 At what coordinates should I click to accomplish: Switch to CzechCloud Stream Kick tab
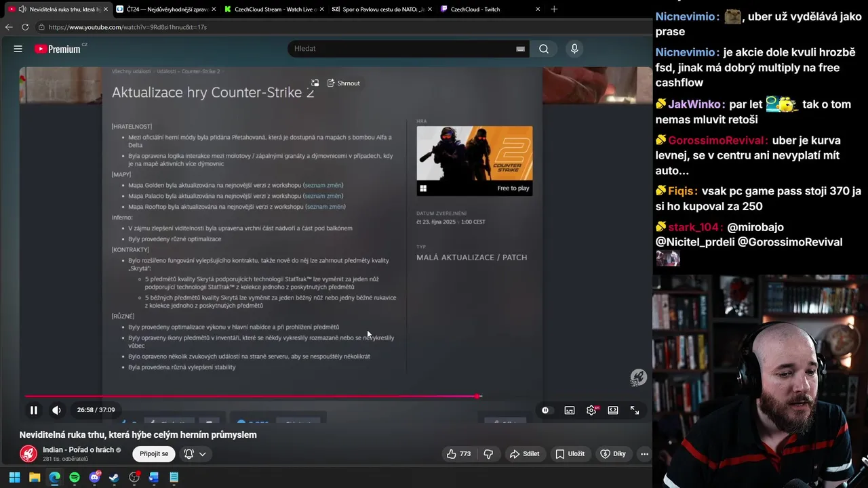(275, 9)
